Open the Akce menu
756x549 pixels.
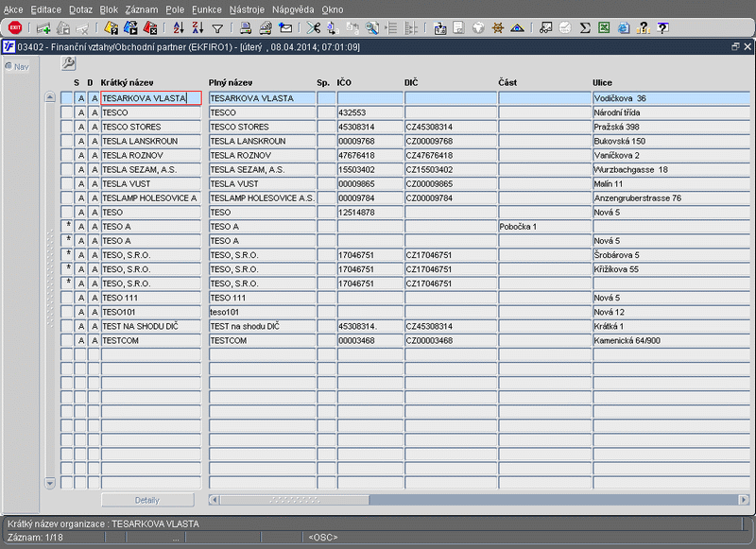click(13, 9)
